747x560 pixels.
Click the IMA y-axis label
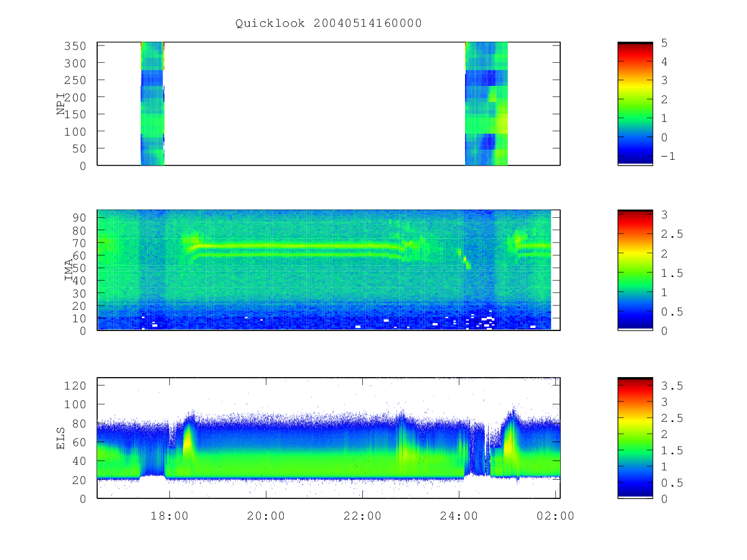pos(68,270)
